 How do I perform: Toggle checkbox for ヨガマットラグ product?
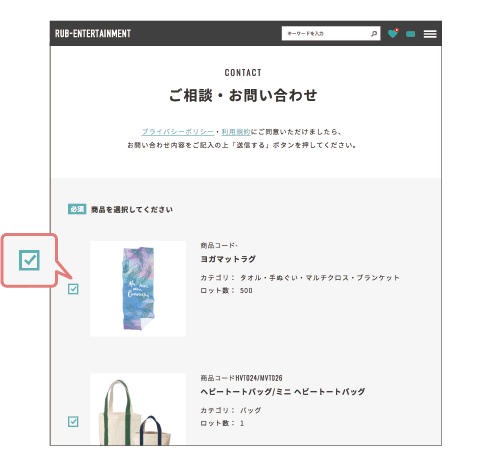pyautogui.click(x=73, y=289)
